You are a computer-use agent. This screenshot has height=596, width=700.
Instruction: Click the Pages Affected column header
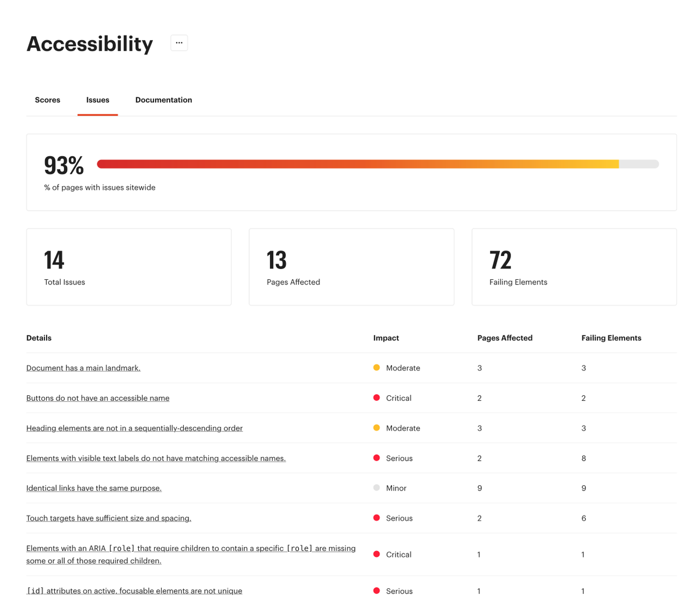tap(505, 338)
